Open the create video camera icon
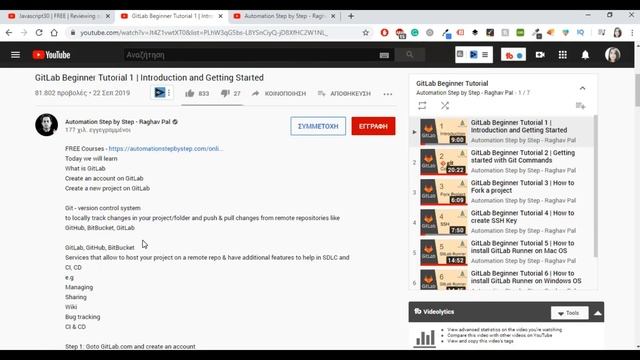The image size is (640, 360). [540, 55]
